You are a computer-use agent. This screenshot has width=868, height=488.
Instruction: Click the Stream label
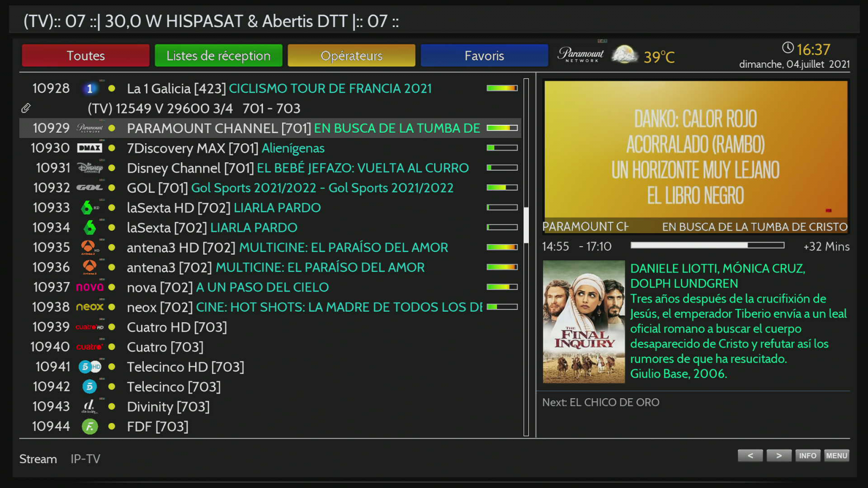click(x=38, y=459)
